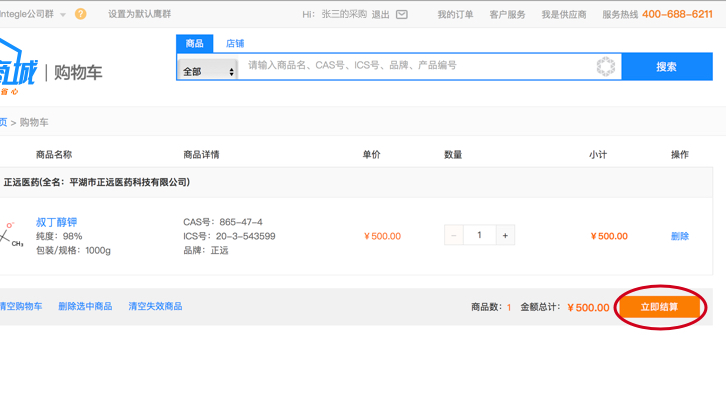
Task: Click the product molecule structure thumbnail
Action: point(12,236)
